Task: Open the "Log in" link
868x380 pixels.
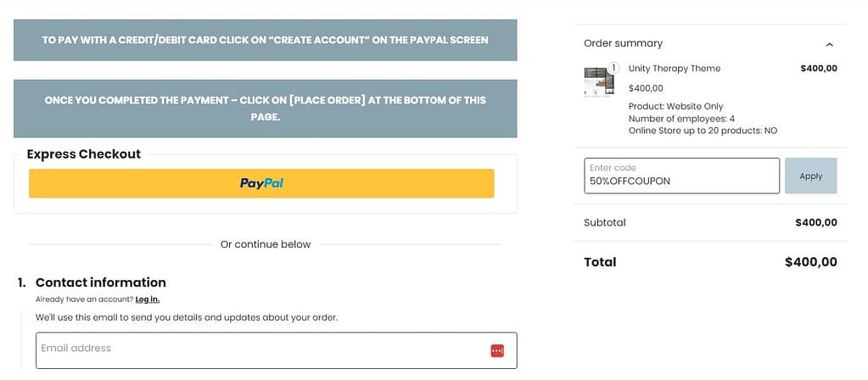Action: (147, 299)
